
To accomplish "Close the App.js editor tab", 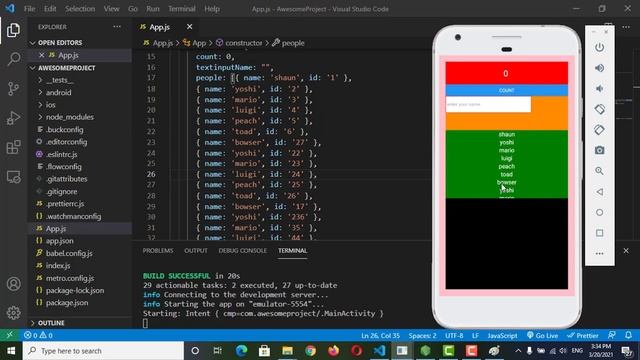I will [x=189, y=27].
